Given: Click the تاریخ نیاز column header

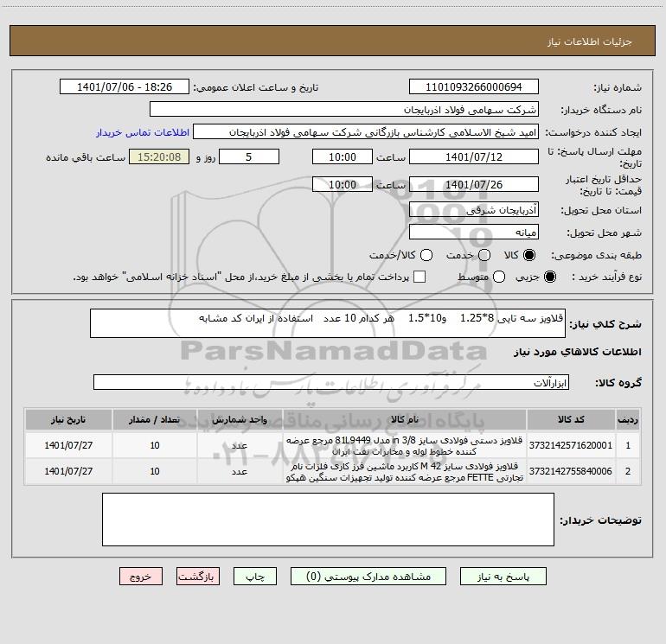Looking at the screenshot, I should coord(68,419).
